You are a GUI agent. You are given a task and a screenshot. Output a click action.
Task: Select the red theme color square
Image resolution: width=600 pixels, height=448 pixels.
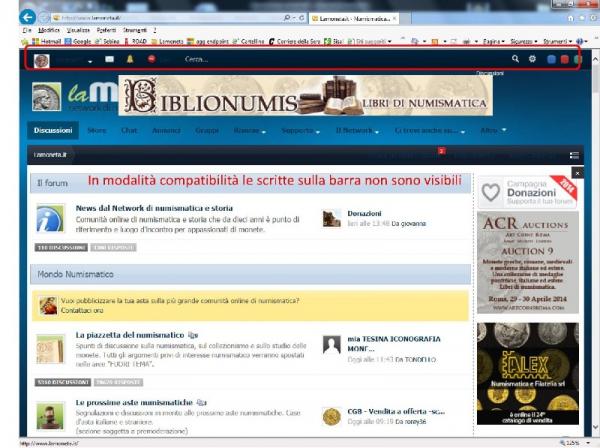tap(564, 59)
